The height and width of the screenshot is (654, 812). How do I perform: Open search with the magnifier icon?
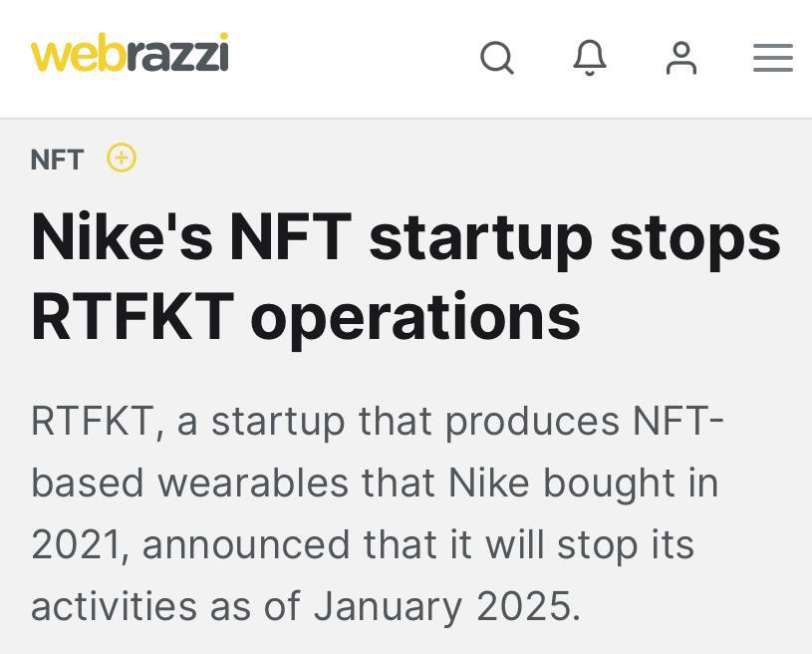(497, 58)
